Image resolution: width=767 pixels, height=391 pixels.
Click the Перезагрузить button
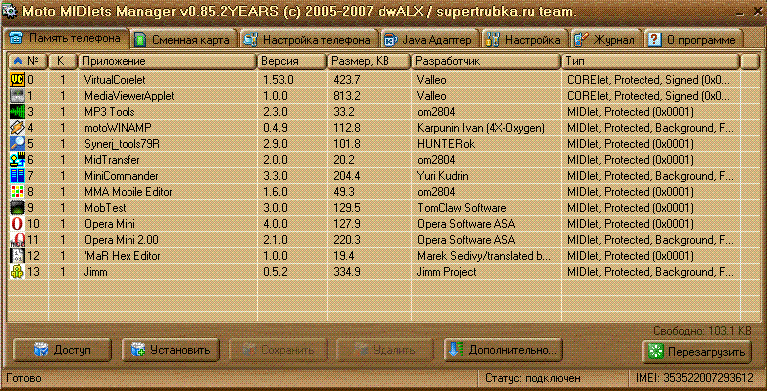coord(697,352)
